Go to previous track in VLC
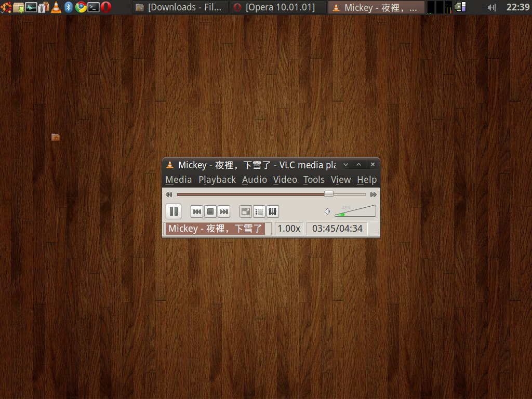Image resolution: width=532 pixels, height=399 pixels. tap(197, 212)
